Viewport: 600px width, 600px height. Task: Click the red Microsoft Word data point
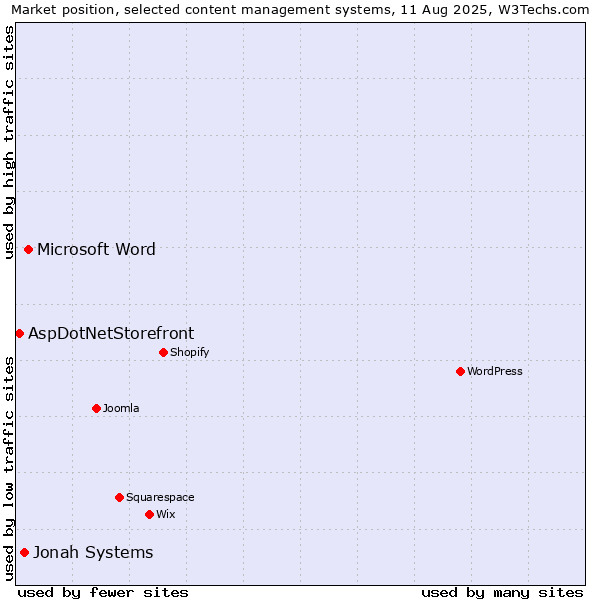pos(28,249)
